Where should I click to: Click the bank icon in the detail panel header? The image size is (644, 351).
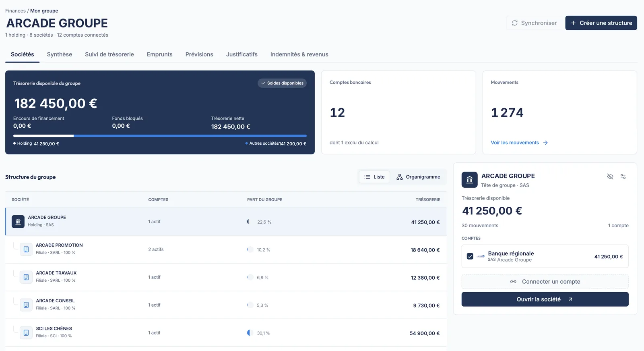[x=469, y=180]
